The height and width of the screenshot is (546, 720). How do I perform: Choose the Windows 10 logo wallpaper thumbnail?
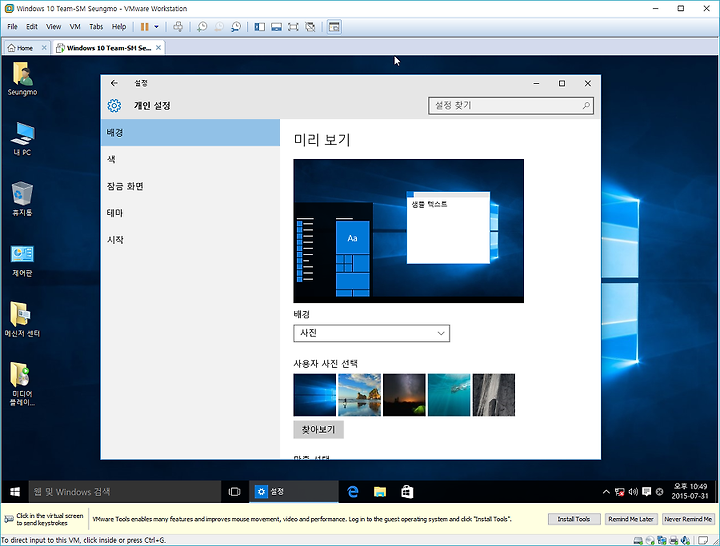[315, 395]
